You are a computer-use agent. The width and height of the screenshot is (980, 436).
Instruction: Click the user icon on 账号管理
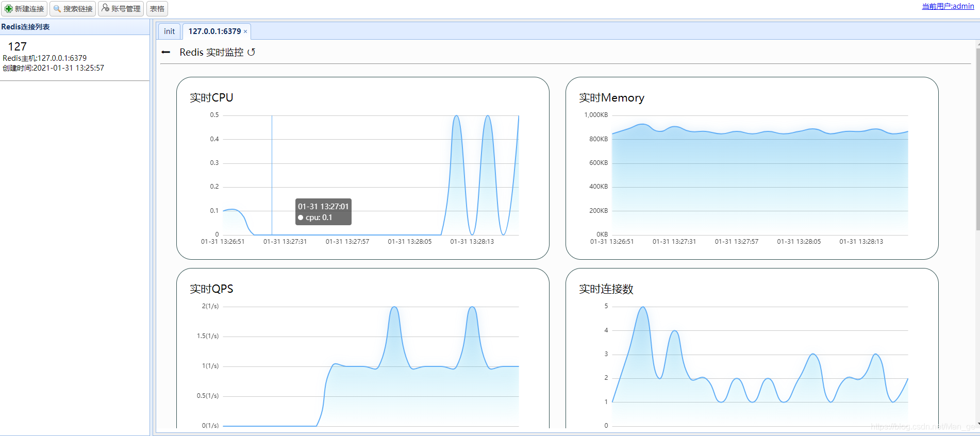click(106, 8)
